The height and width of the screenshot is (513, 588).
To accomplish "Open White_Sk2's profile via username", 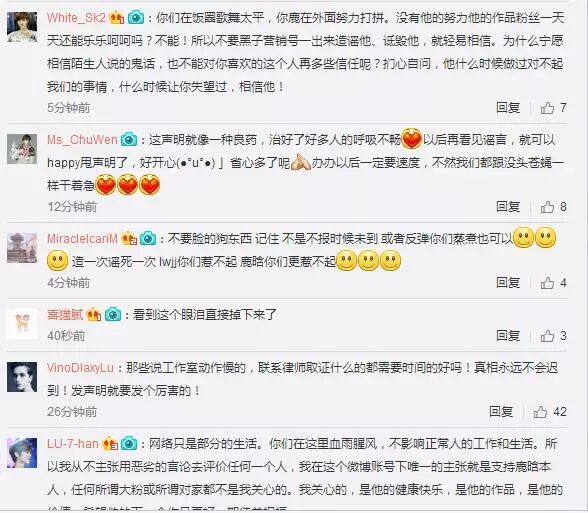I will [x=76, y=18].
